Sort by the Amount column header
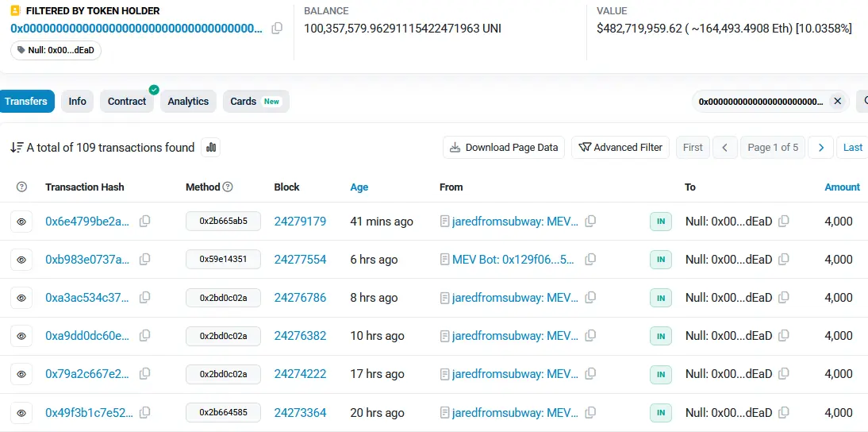Screen dimensions: 868x432 (x=842, y=187)
